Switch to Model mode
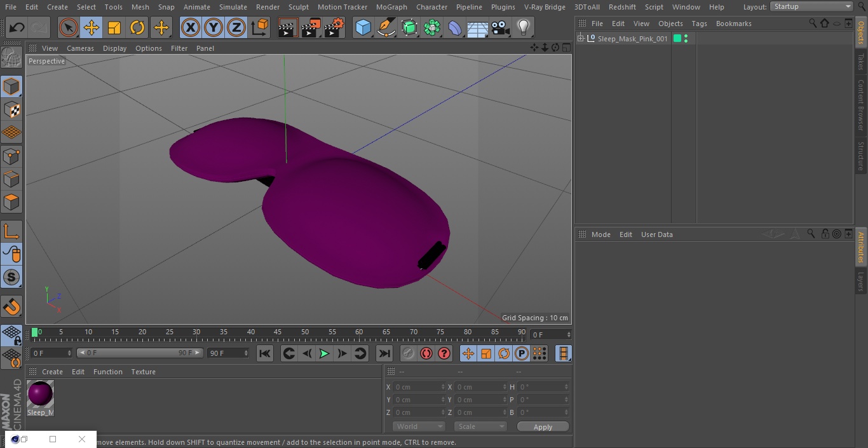Viewport: 868px width, 448px height. [x=11, y=86]
